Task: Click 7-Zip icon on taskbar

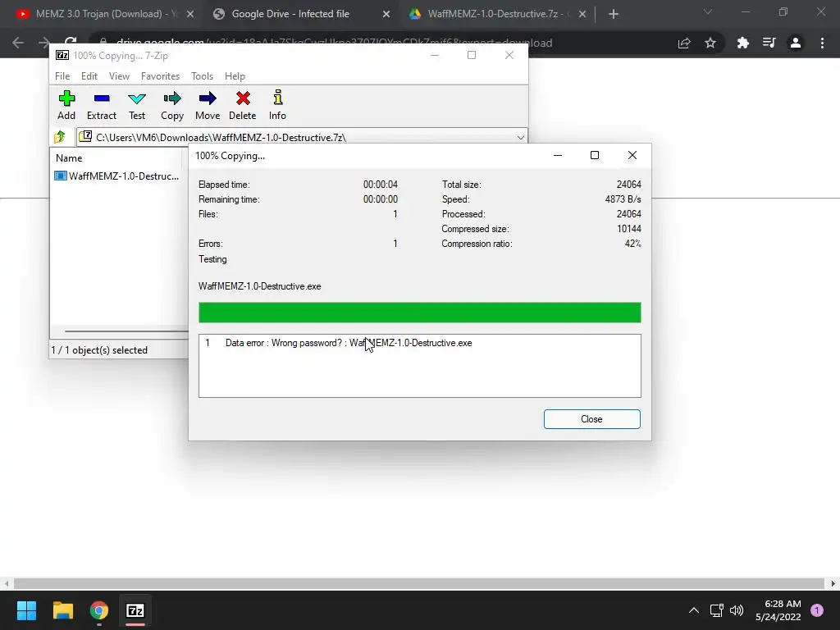Action: click(x=135, y=610)
